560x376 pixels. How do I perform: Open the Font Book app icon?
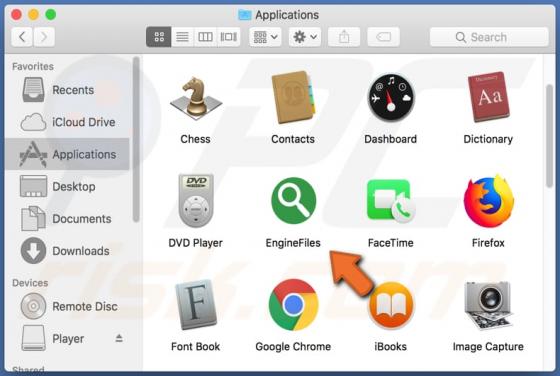196,304
